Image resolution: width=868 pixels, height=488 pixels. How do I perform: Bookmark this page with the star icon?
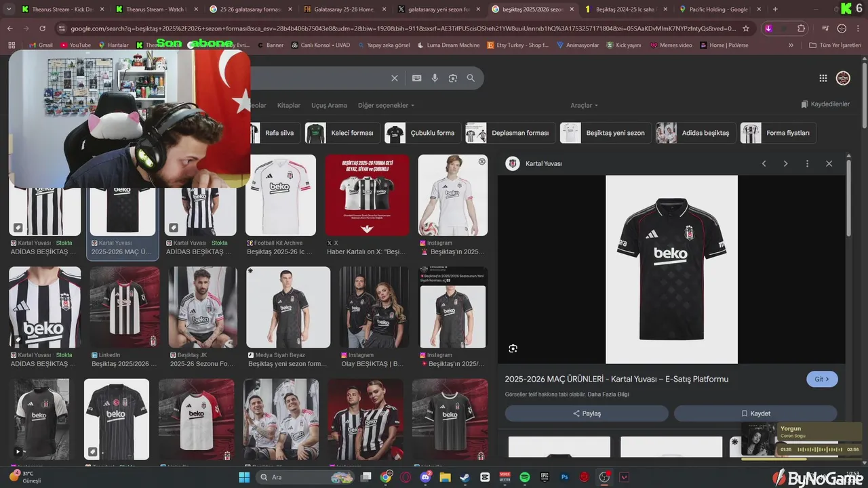(x=746, y=28)
